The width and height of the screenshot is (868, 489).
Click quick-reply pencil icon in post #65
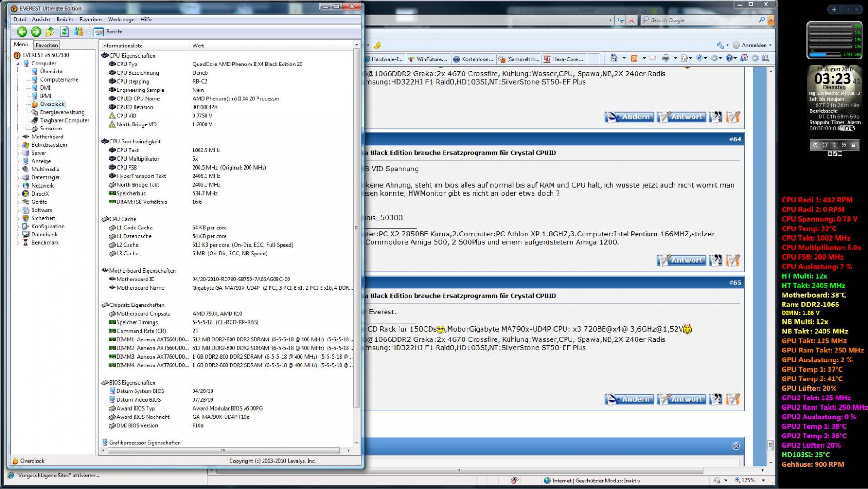click(733, 399)
